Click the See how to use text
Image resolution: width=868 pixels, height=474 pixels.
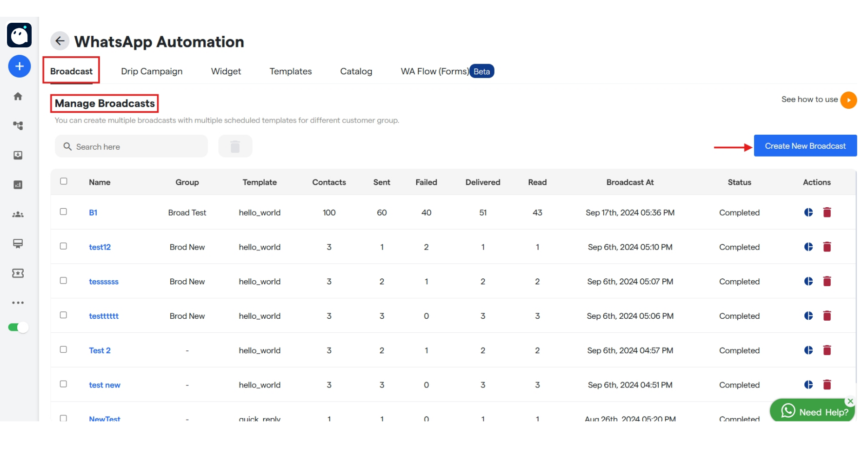click(809, 99)
